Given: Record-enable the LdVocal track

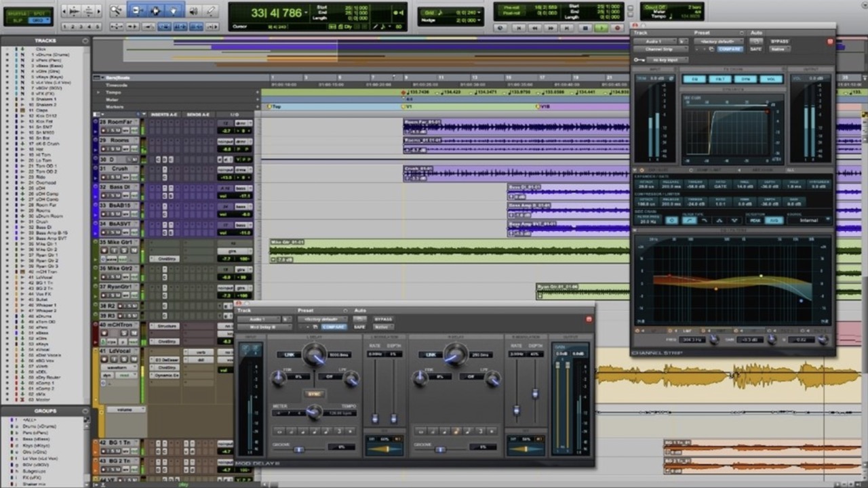Looking at the screenshot, I should coord(104,359).
